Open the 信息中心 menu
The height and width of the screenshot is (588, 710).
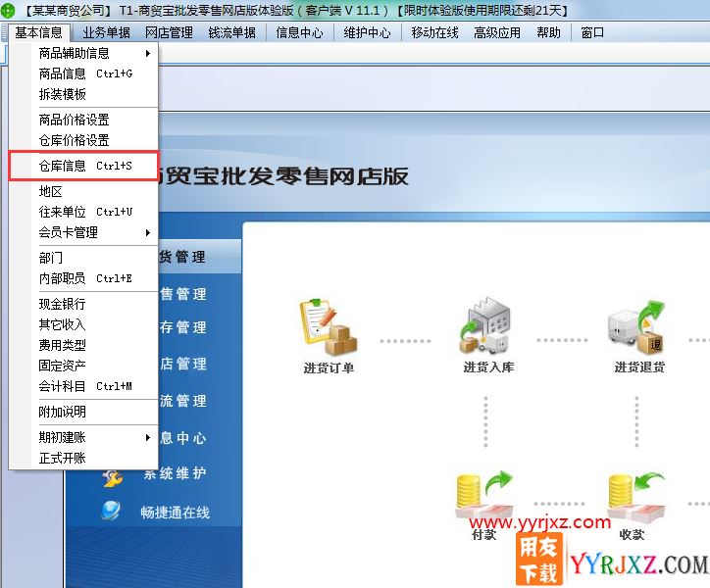(x=299, y=32)
